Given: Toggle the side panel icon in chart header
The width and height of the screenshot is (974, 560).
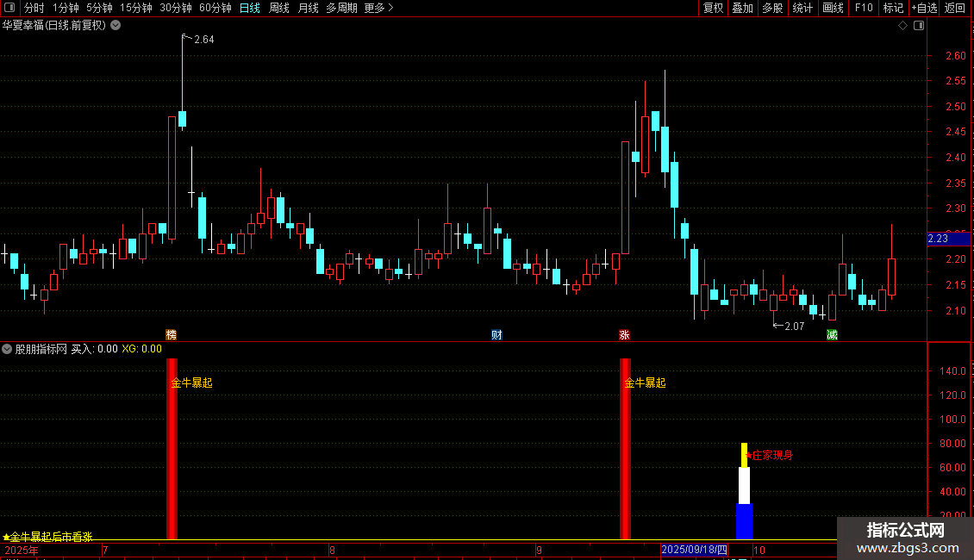Looking at the screenshot, I should 919,26.
